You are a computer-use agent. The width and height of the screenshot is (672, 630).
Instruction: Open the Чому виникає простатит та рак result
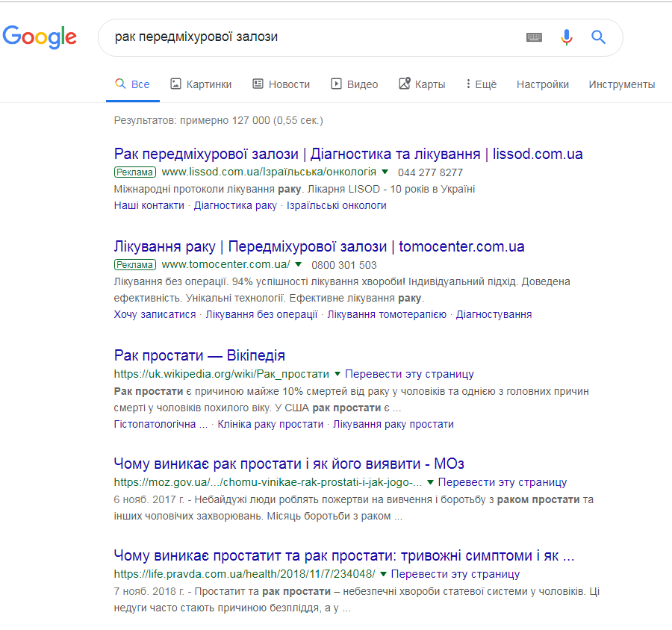pos(343,555)
